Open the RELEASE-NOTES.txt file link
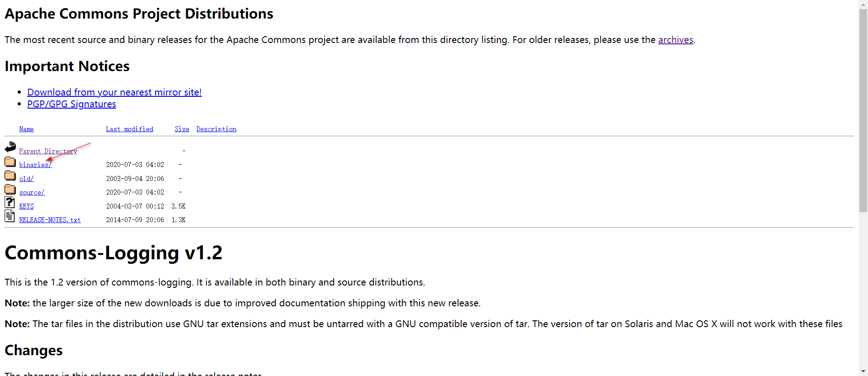The image size is (868, 376). pyautogui.click(x=50, y=220)
